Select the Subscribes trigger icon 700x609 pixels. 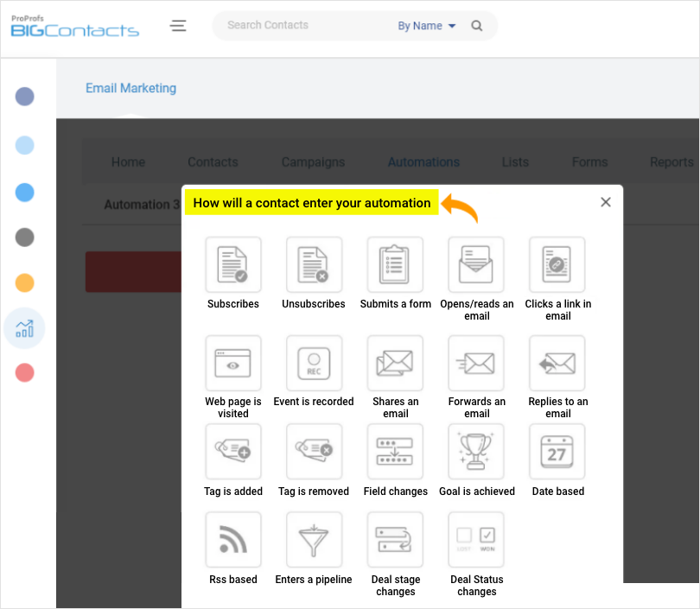(x=233, y=264)
